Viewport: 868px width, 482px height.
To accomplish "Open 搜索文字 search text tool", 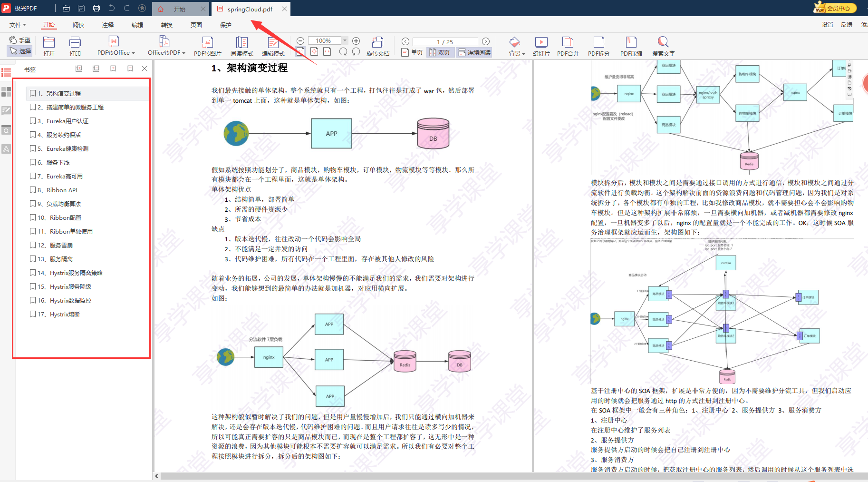I will tap(663, 46).
